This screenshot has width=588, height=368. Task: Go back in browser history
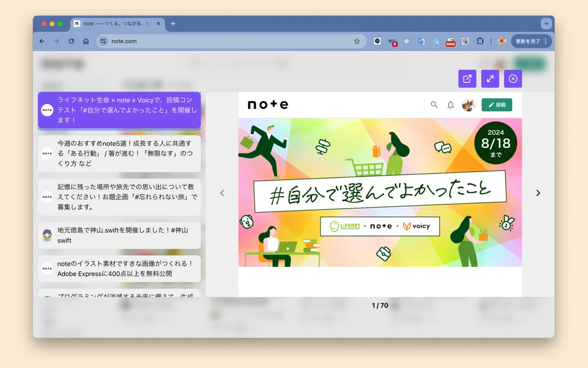click(x=42, y=41)
